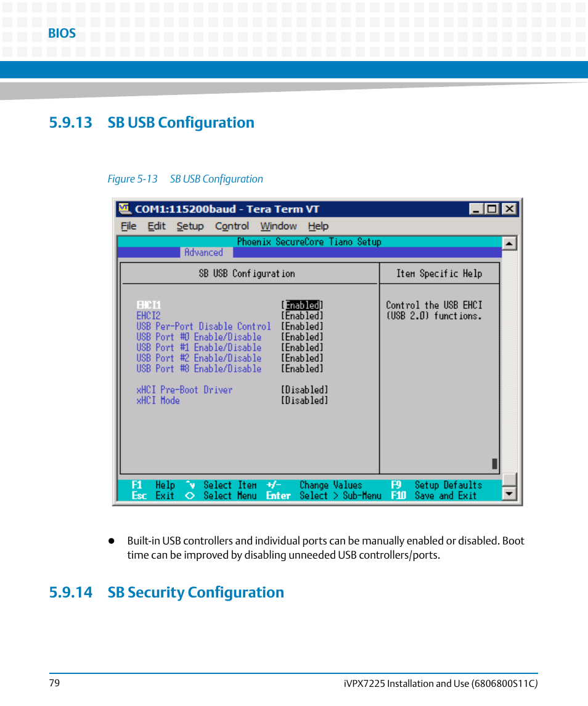588x706 pixels.
Task: Open the Control menu
Action: coord(232,226)
